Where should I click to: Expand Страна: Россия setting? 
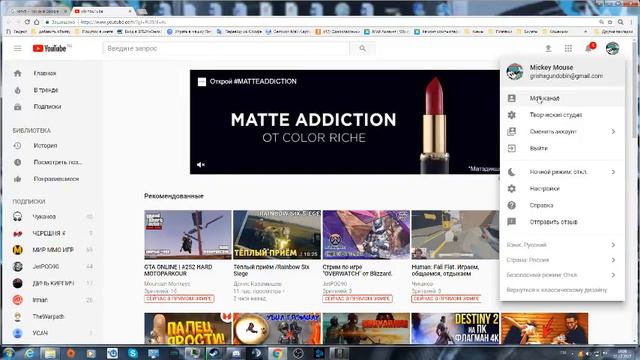pos(562,260)
